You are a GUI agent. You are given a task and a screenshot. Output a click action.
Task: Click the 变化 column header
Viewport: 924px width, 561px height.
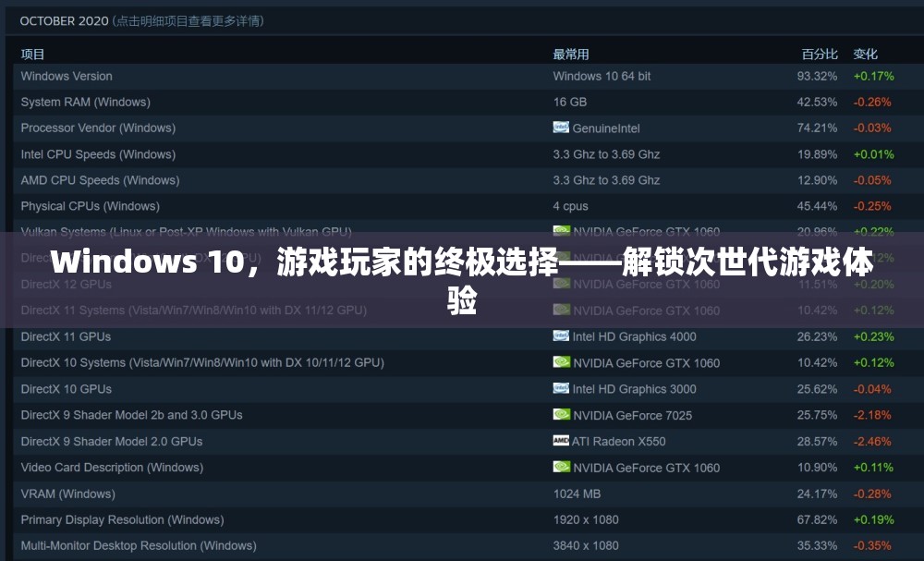click(866, 55)
